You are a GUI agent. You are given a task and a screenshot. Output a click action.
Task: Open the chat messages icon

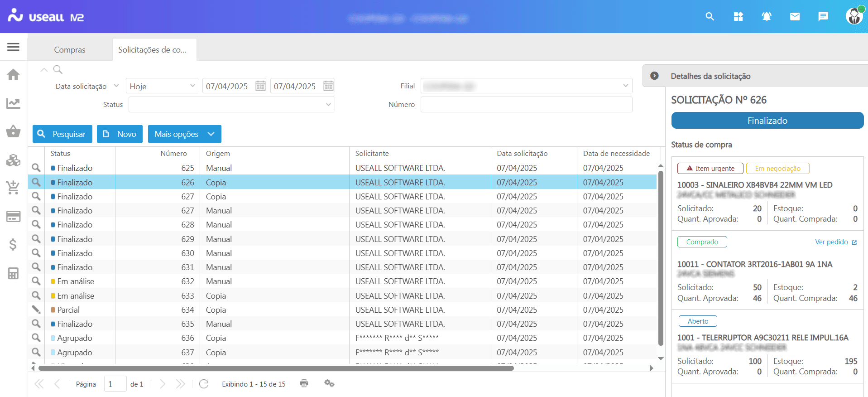tap(823, 17)
